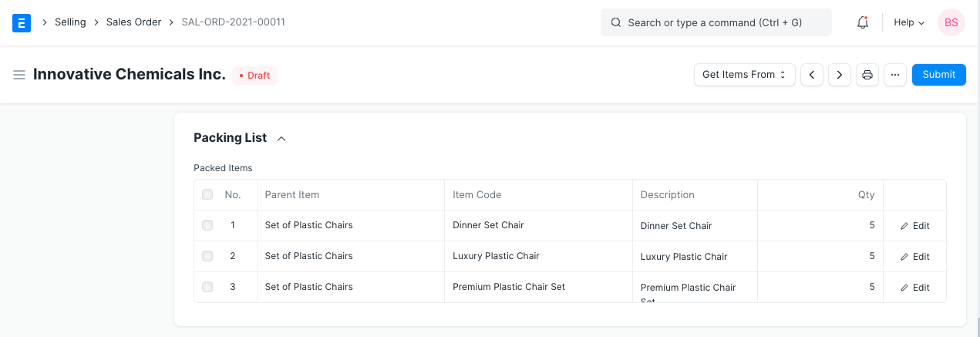This screenshot has width=980, height=337.
Task: Focus the search command bar
Action: click(716, 23)
